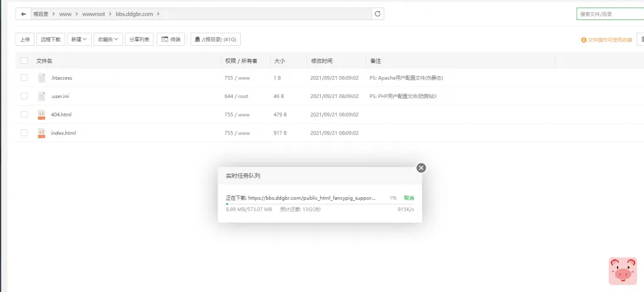This screenshot has width=644, height=292.
Task: Click the pink pig mascot icon
Action: tap(623, 271)
